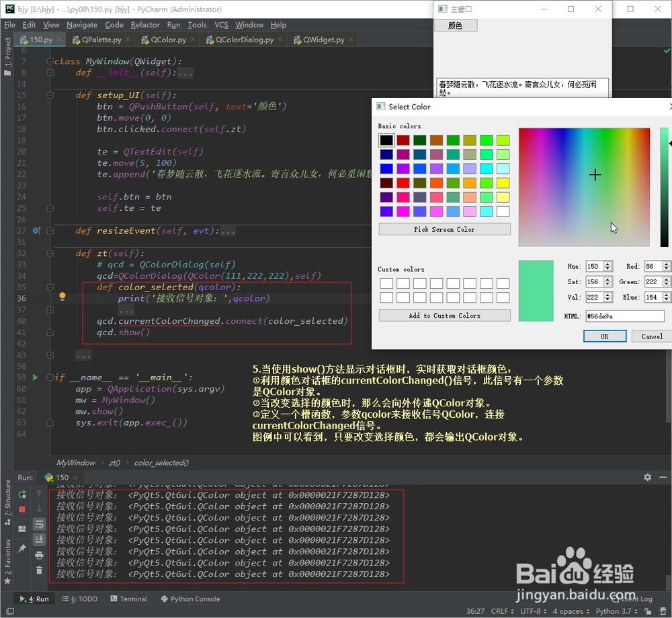672x618 pixels.
Task: Click CRLF line separator in status bar
Action: (502, 611)
